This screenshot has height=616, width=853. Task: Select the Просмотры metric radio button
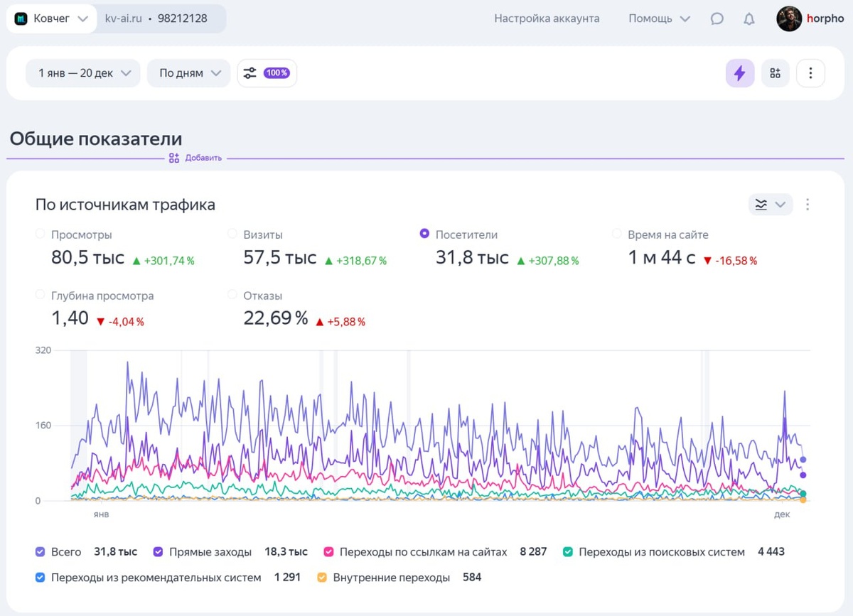pyautogui.click(x=41, y=234)
